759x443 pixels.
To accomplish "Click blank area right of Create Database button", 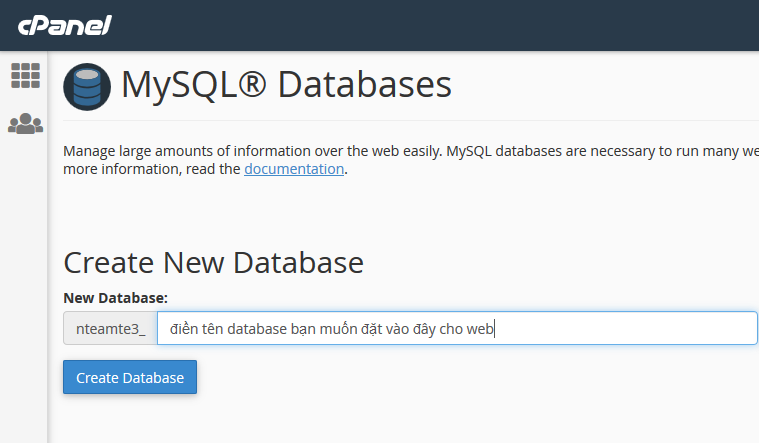I will coord(436,377).
